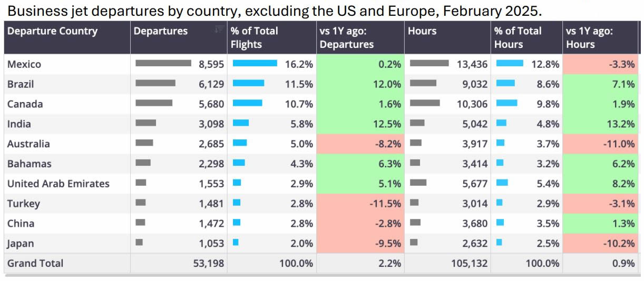The height and width of the screenshot is (281, 644).
Task: Select Turkey's -11.5% departures change cell
Action: (x=360, y=204)
